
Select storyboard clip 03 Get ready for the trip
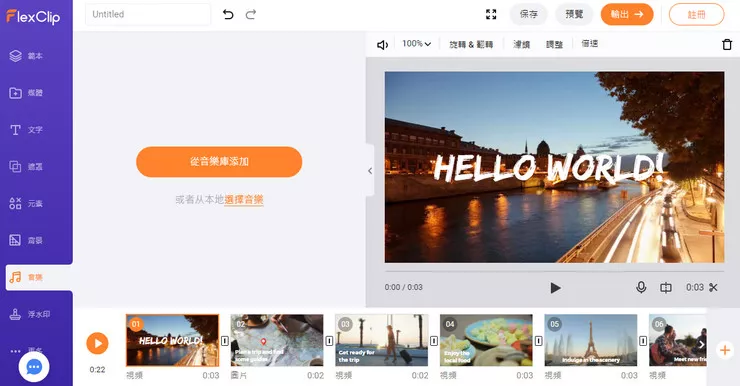click(x=382, y=340)
